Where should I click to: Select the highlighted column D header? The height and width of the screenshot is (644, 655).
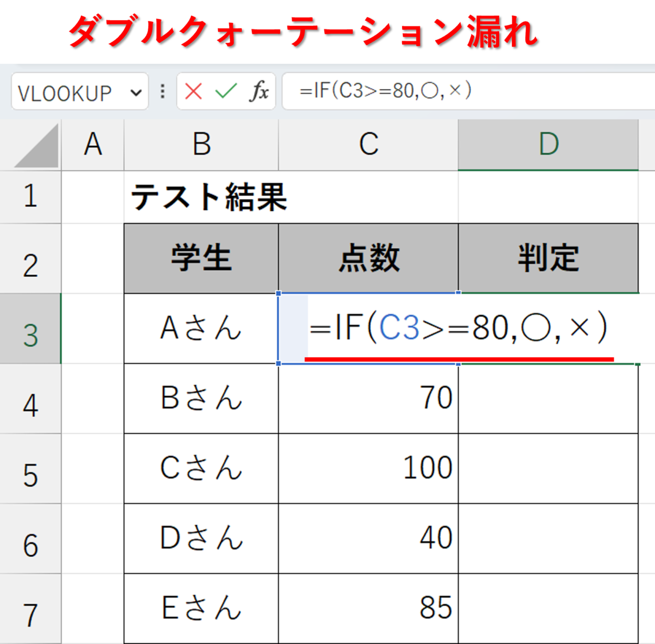548,144
